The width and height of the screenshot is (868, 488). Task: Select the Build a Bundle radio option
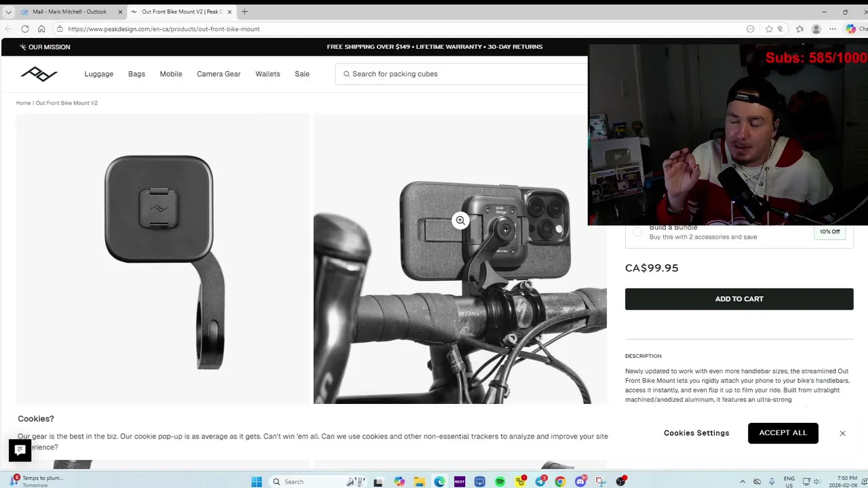point(637,232)
